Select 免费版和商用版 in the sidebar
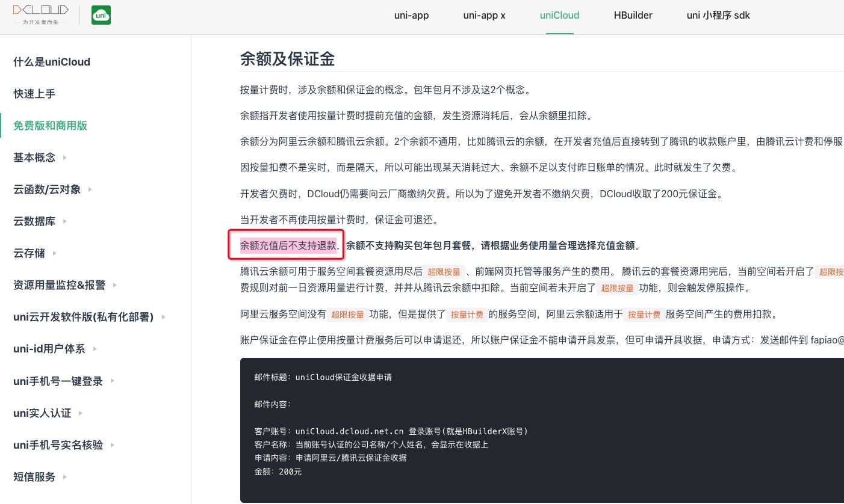The height and width of the screenshot is (504, 844). click(51, 126)
